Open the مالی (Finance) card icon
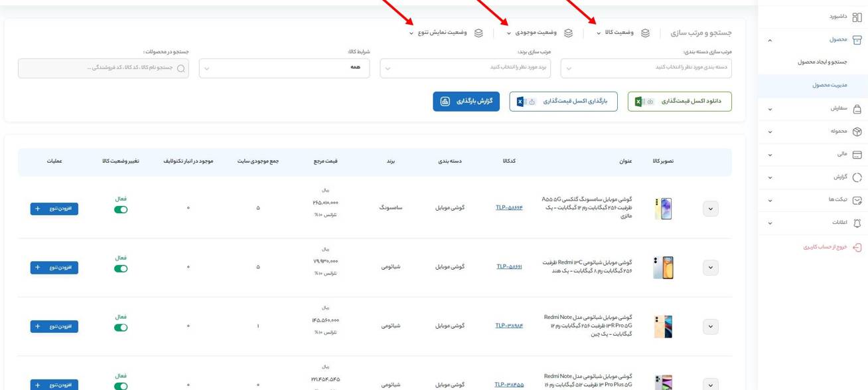Viewport: 868px width, 390px height. click(857, 155)
